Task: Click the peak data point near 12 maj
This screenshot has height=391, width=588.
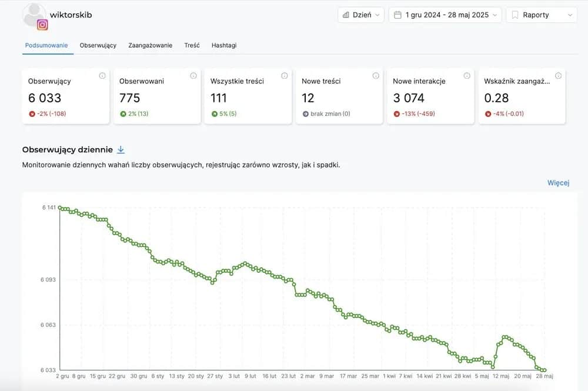Action: (505, 336)
